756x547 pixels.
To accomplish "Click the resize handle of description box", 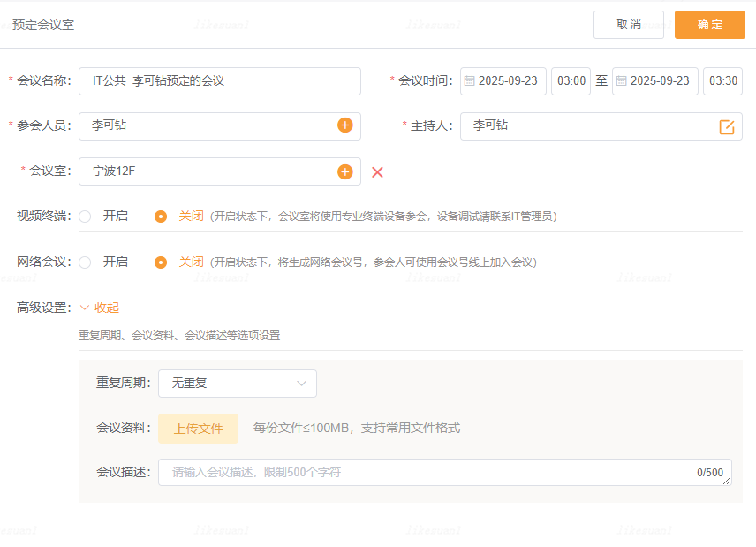I will (x=727, y=482).
